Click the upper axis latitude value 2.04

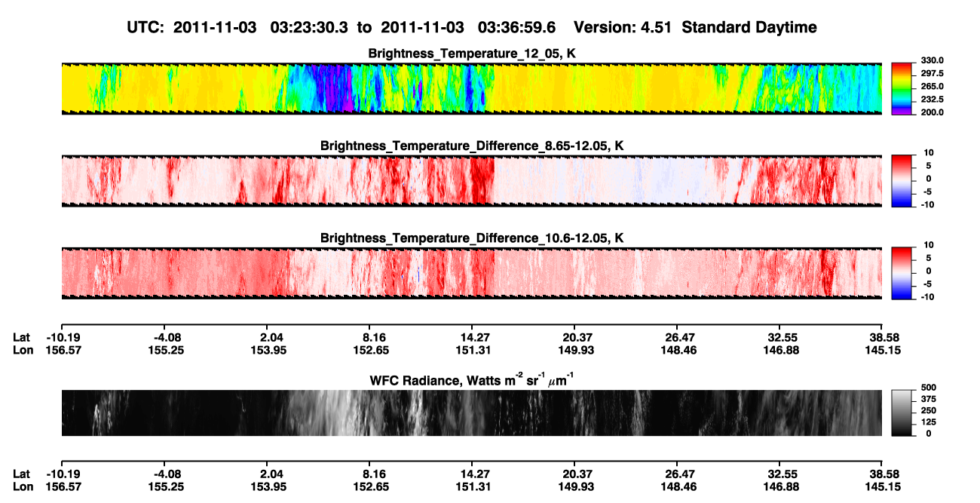click(x=266, y=337)
